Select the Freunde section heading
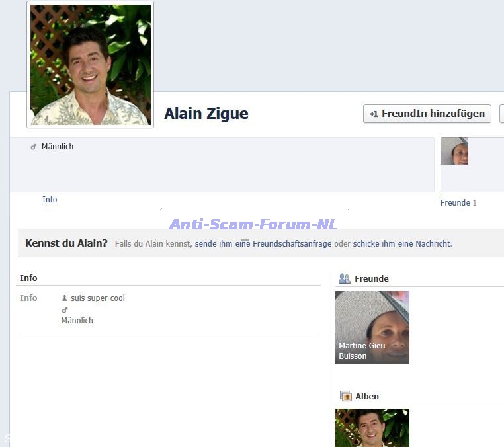The image size is (504, 447). [372, 279]
